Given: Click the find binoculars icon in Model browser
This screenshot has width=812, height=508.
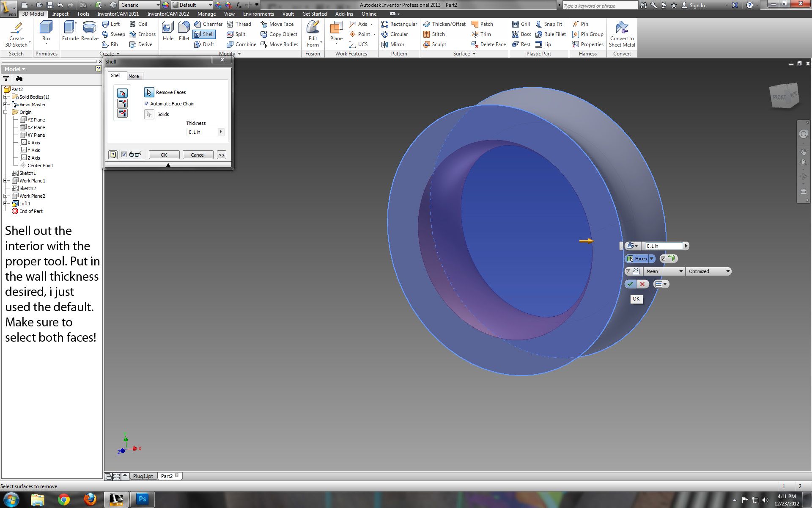Looking at the screenshot, I should 19,79.
